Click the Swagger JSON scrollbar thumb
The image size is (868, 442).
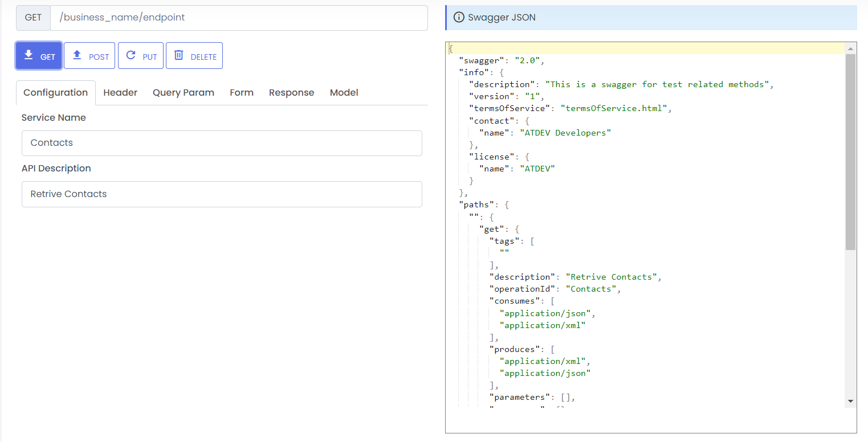pyautogui.click(x=850, y=152)
